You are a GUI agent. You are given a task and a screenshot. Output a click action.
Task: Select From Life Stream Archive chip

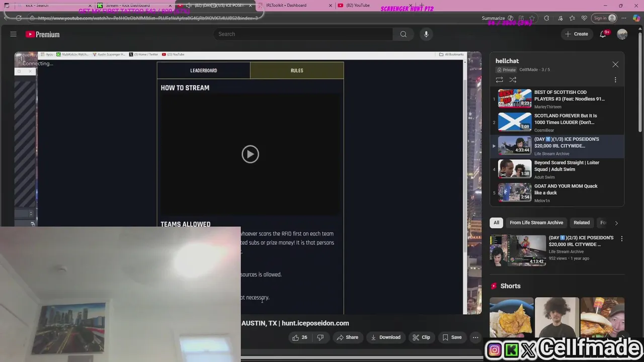pos(536,223)
